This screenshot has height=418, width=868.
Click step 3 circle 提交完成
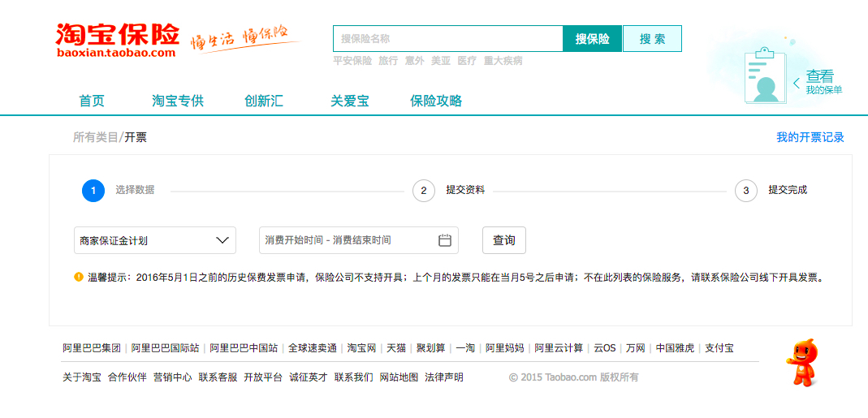pos(746,191)
